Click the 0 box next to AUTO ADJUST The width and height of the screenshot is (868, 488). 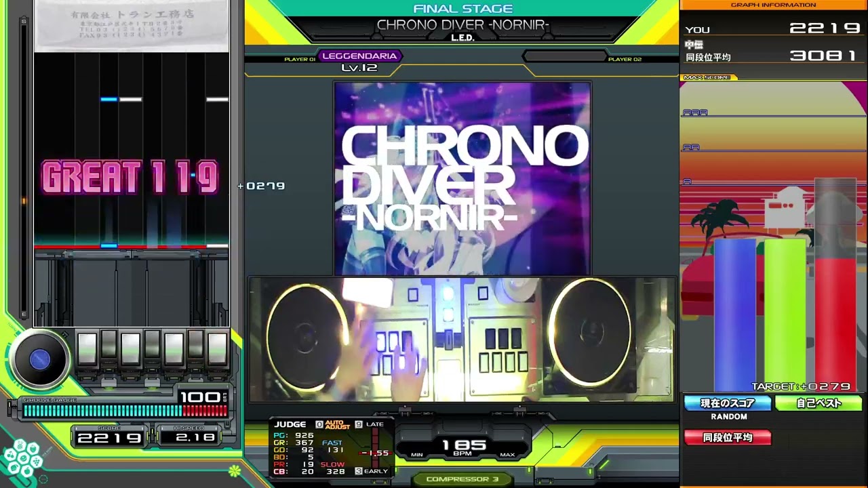pos(319,424)
